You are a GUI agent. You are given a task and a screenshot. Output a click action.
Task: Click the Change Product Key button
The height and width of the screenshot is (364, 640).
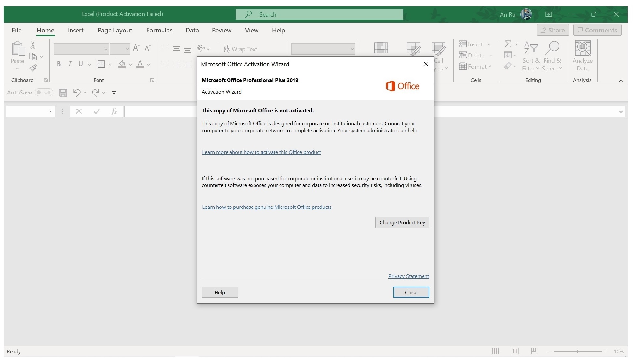(x=402, y=222)
